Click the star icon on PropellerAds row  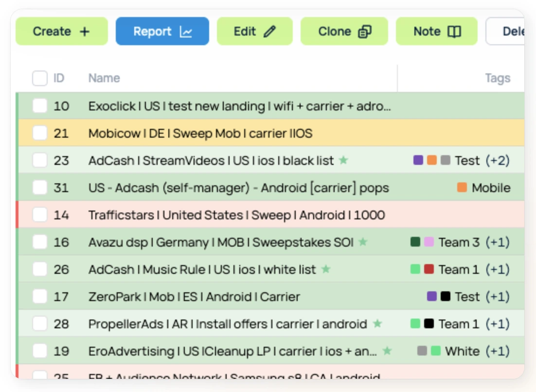coord(377,323)
